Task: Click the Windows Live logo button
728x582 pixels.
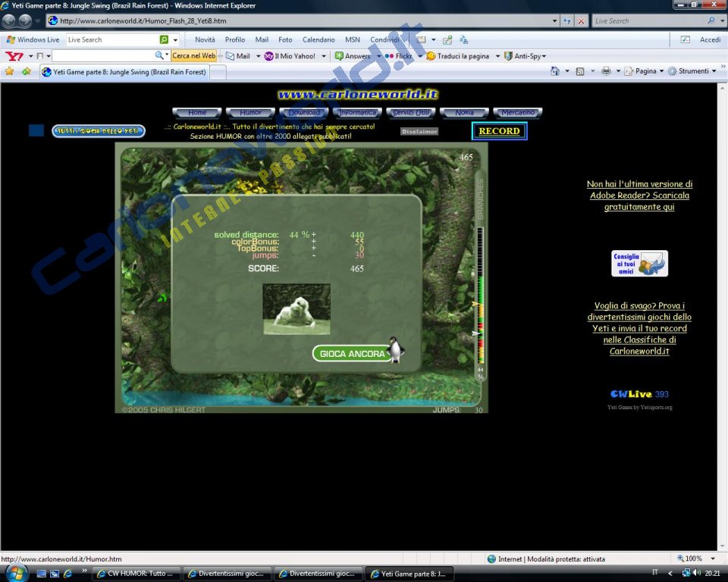Action: 33,40
